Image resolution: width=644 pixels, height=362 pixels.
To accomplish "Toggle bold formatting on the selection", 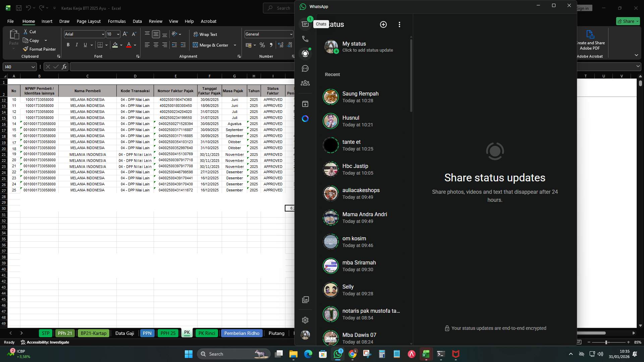I will click(x=68, y=45).
